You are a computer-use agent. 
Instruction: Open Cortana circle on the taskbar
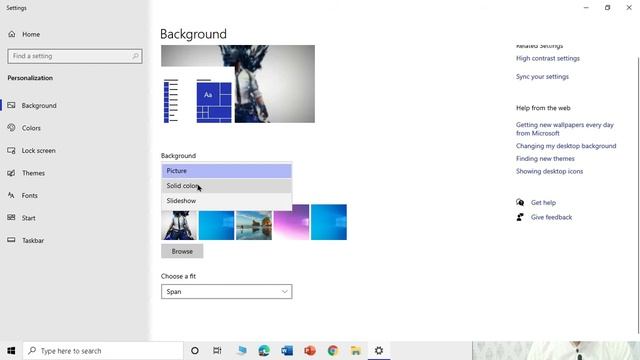pyautogui.click(x=195, y=351)
